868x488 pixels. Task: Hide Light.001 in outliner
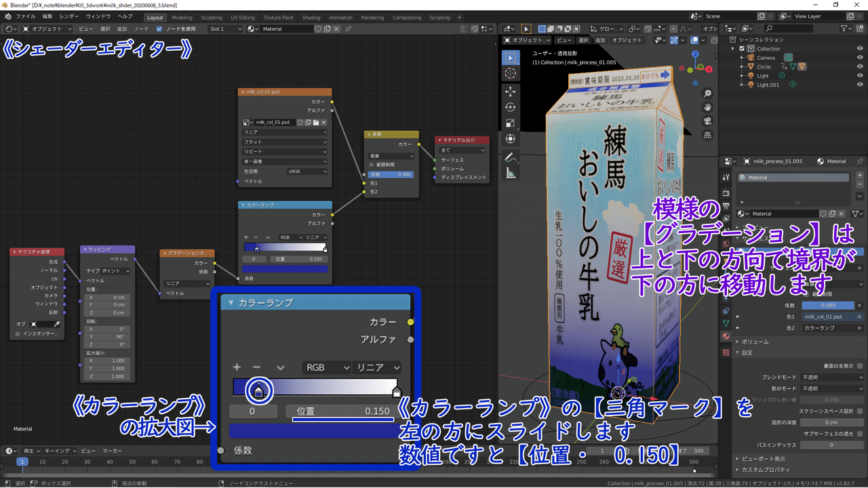pyautogui.click(x=860, y=85)
